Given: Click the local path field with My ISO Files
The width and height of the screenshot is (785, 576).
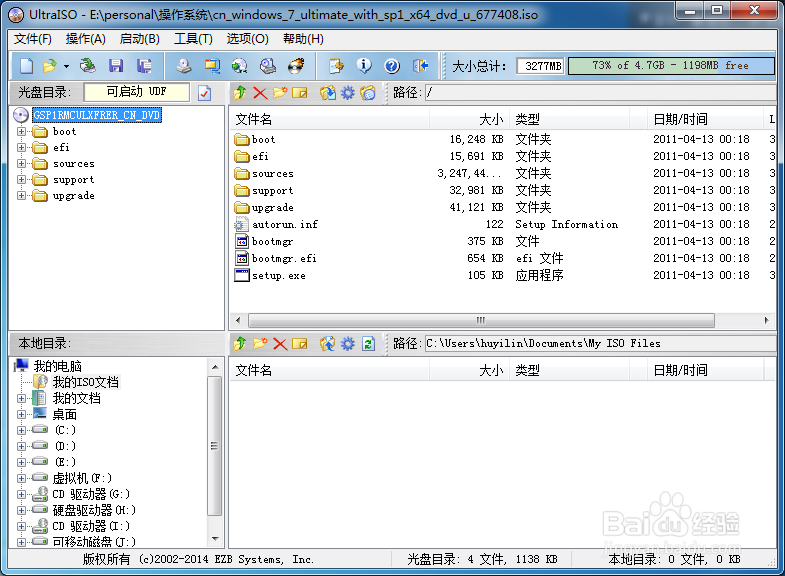Looking at the screenshot, I should [601, 344].
